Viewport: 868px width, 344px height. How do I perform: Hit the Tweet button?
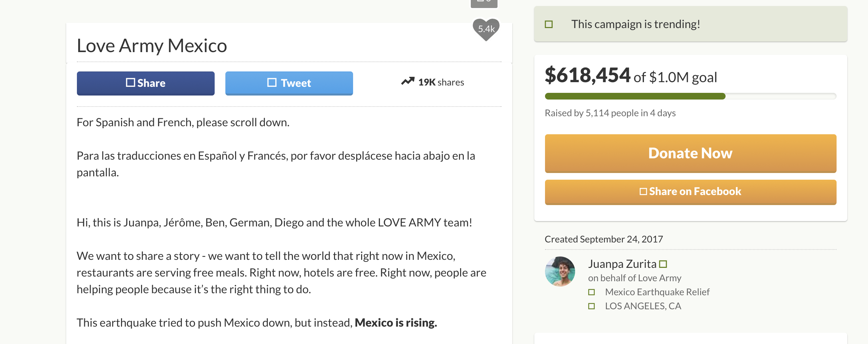pos(289,83)
